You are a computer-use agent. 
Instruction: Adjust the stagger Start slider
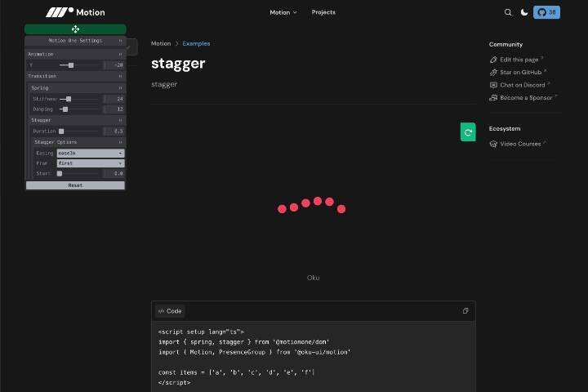(x=78, y=174)
